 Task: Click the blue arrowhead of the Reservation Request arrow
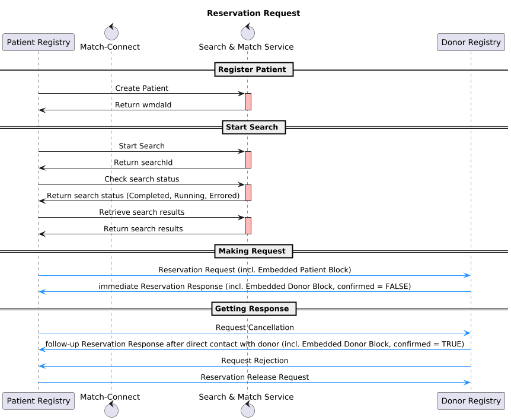coord(467,275)
